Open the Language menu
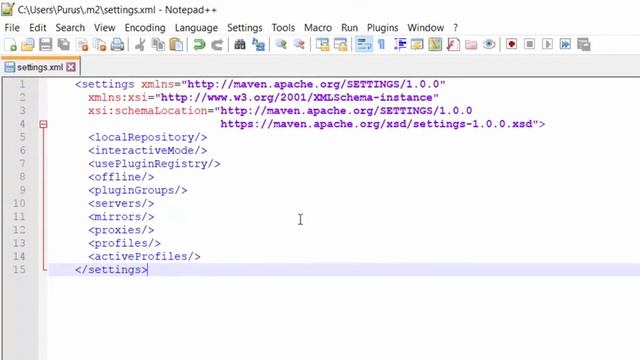 [x=196, y=28]
